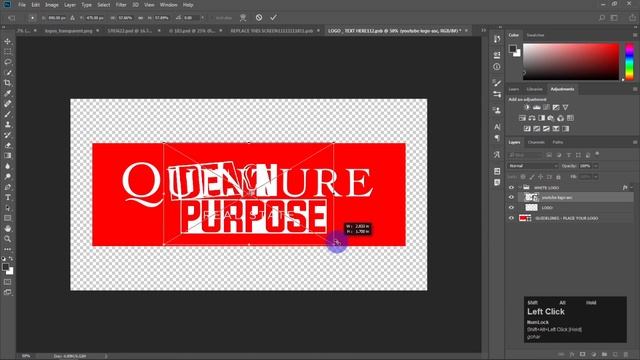The image size is (640, 360).
Task: Switch to the Libraries tab
Action: pos(534,89)
